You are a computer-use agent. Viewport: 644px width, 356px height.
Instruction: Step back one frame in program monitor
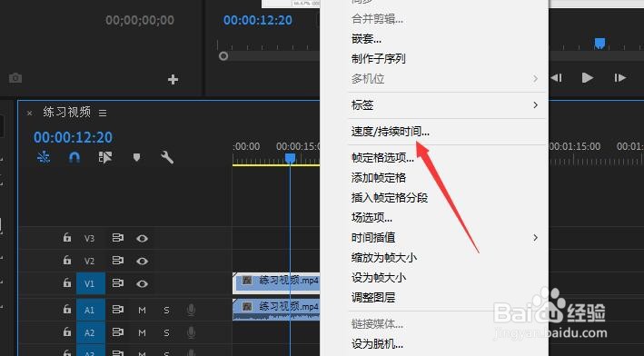(x=556, y=77)
